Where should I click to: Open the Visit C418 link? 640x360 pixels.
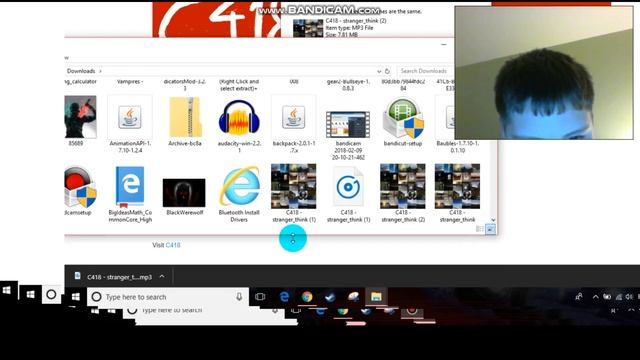[x=173, y=245]
